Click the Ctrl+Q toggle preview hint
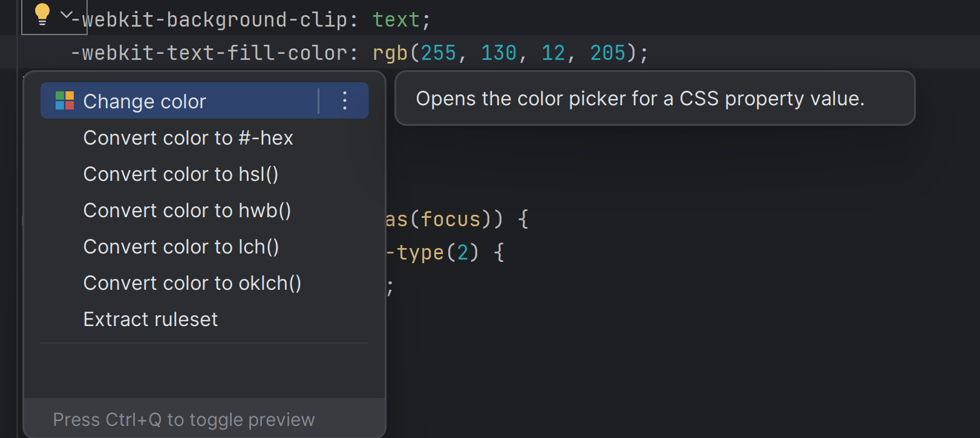The height and width of the screenshot is (438, 980). (x=183, y=419)
